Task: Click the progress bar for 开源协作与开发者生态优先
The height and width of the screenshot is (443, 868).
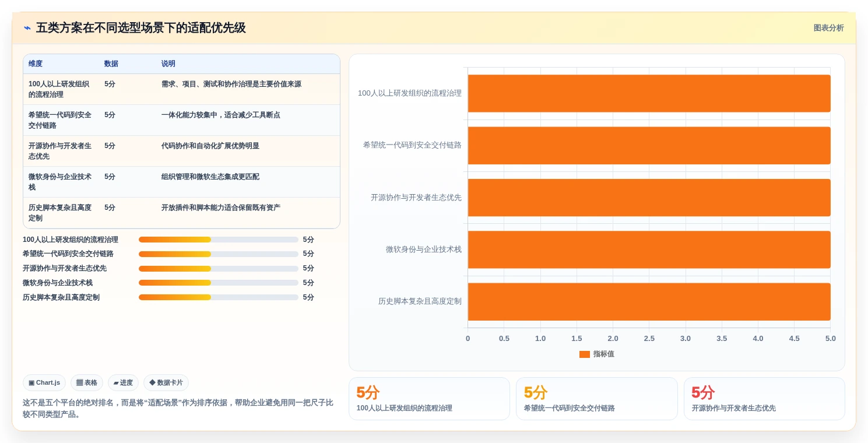Action: tap(219, 269)
